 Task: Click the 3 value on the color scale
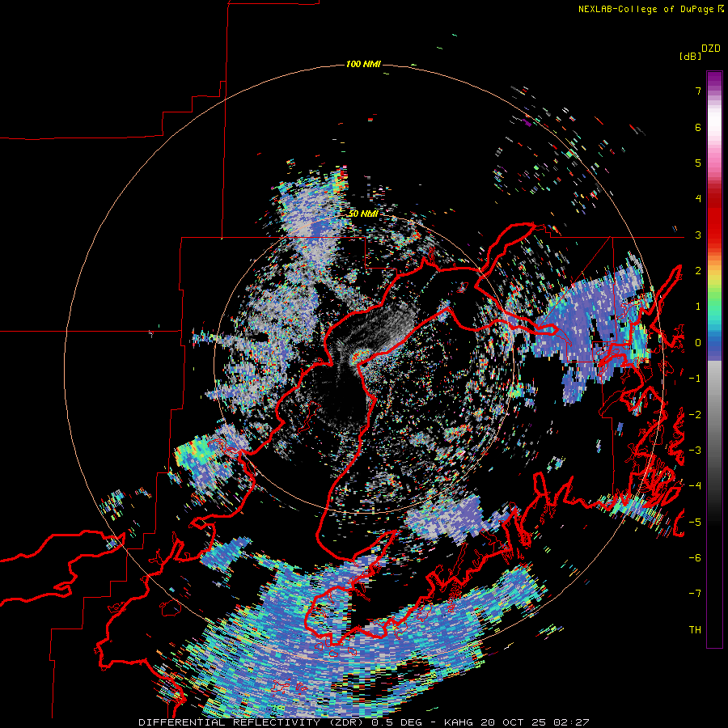698,235
